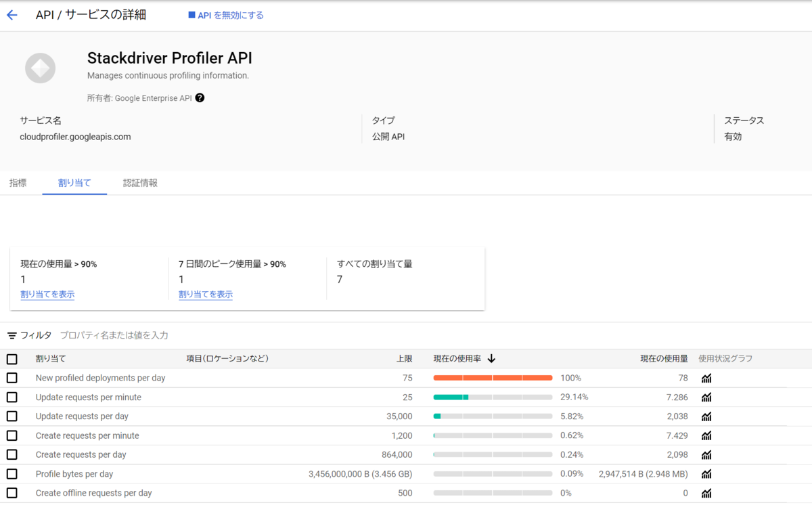Click the New profiled deployments per day name
Screen dimensions: 812x518
click(x=101, y=378)
